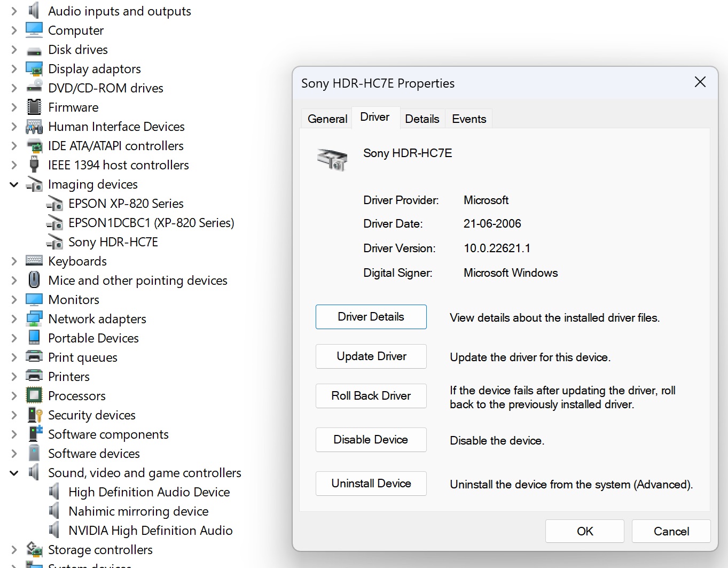The height and width of the screenshot is (568, 728).
Task: Switch to the General tab
Action: coord(327,119)
